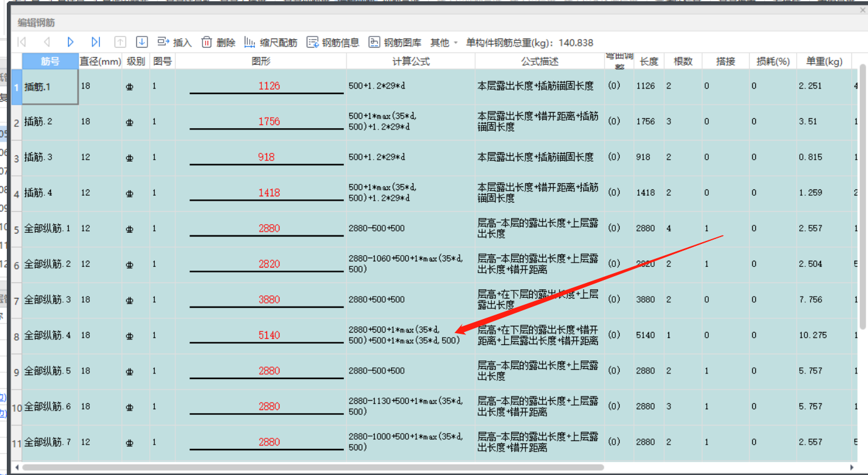Select the 插筋.1 name cell
This screenshot has width=868, height=475.
pos(50,86)
